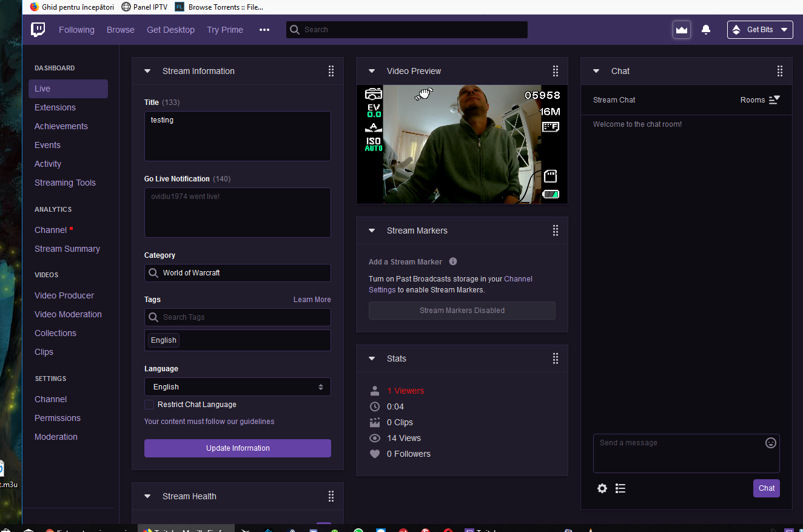Click the eye icon next to 14 Views
Image resolution: width=803 pixels, height=532 pixels.
coord(375,438)
